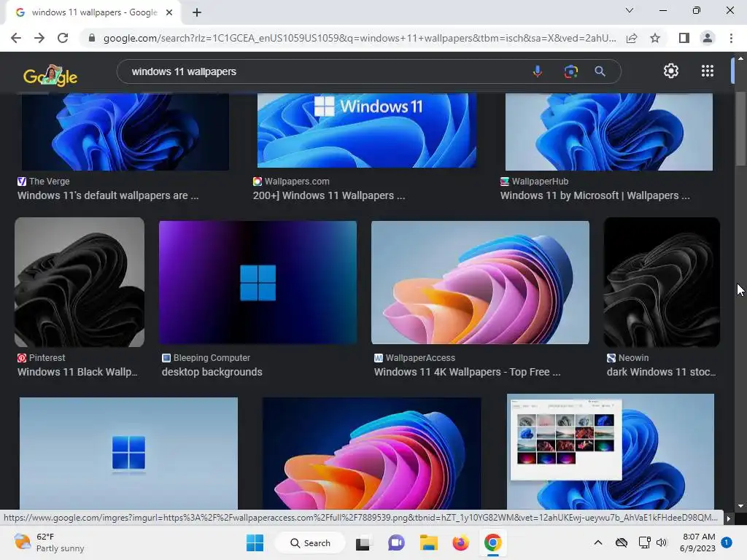Click the magnifier search button
The image size is (747, 560).
(600, 71)
